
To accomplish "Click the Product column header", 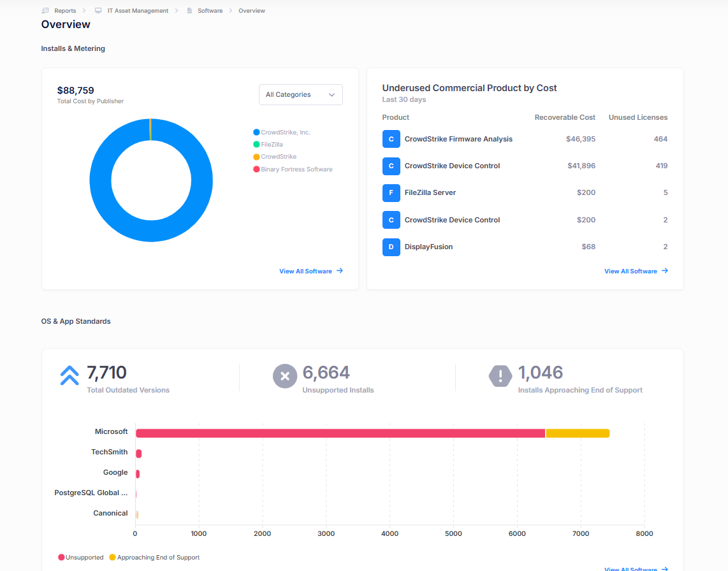I will click(396, 117).
